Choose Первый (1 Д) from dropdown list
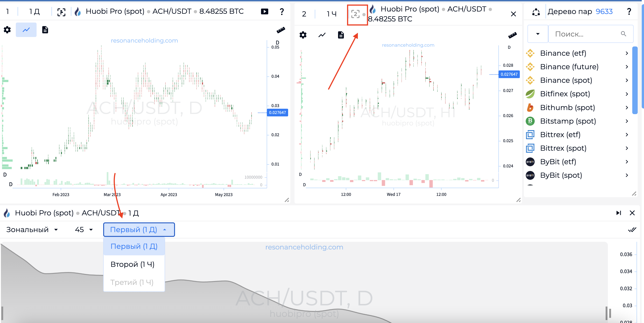Screen dimensions: 644x323 pos(134,246)
